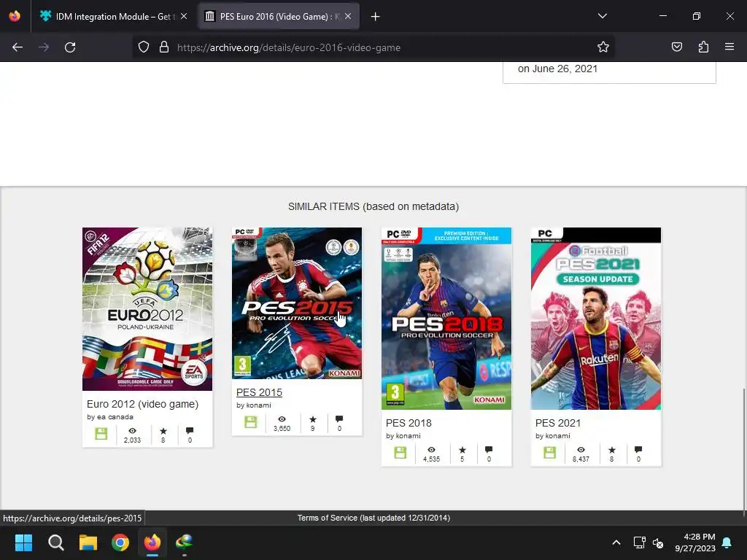This screenshot has height=560, width=747.
Task: Click the reviews comment icon on Euro 2012
Action: click(190, 430)
